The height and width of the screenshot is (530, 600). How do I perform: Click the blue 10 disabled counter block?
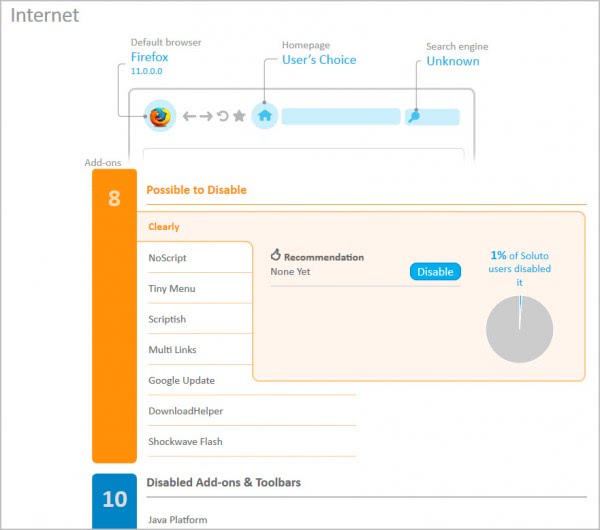point(114,501)
